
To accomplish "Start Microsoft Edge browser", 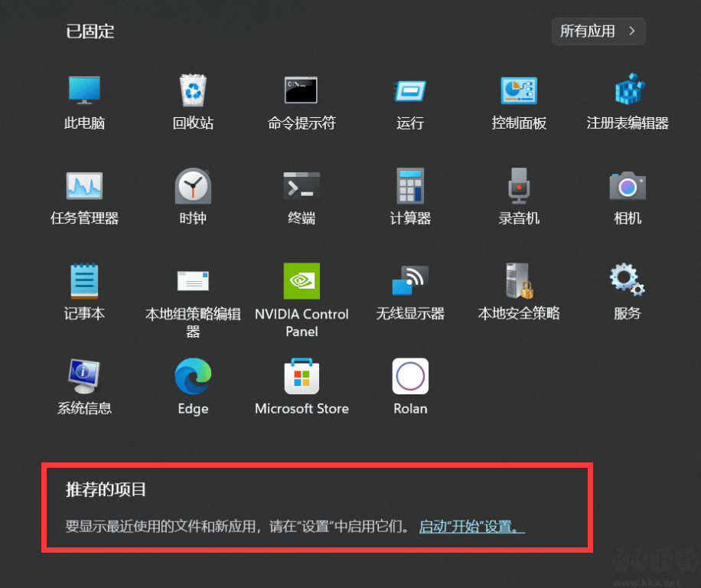I will (193, 376).
